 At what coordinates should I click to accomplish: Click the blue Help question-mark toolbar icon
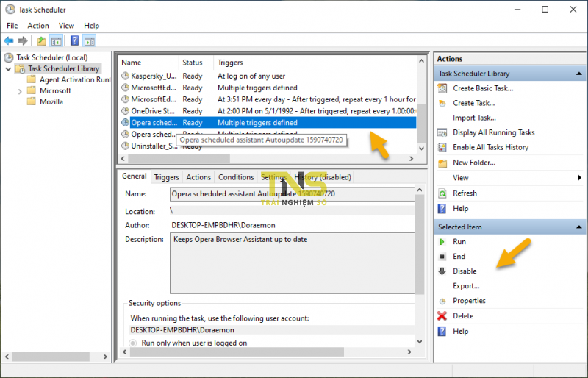(74, 40)
